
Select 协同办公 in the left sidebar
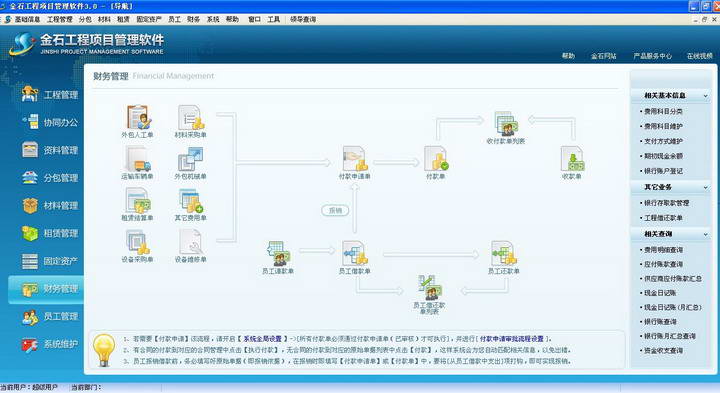[50, 122]
